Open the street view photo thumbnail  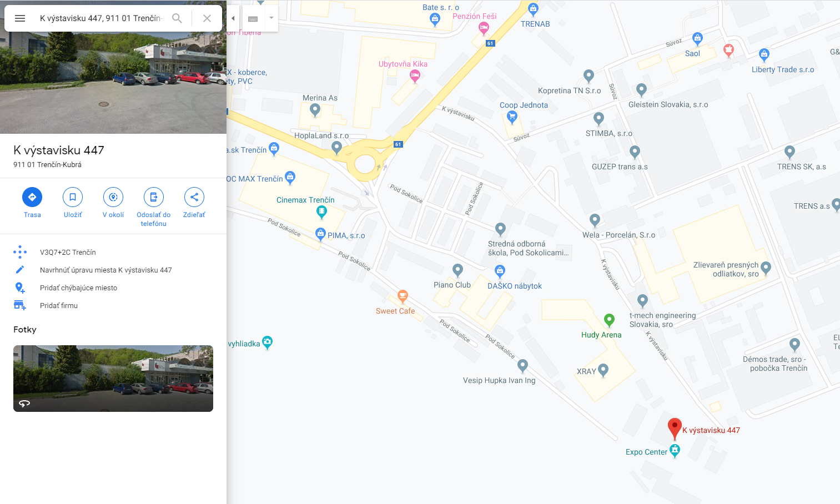pos(113,379)
